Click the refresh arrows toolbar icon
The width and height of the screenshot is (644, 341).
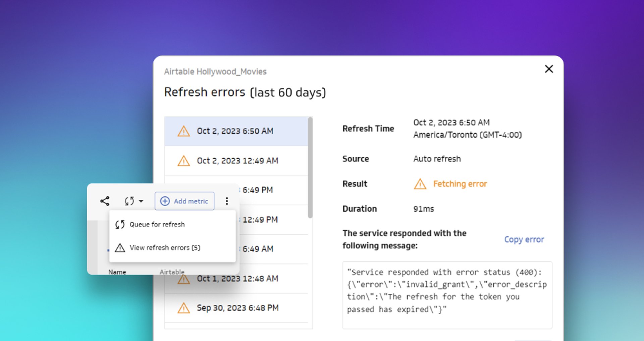pyautogui.click(x=129, y=201)
